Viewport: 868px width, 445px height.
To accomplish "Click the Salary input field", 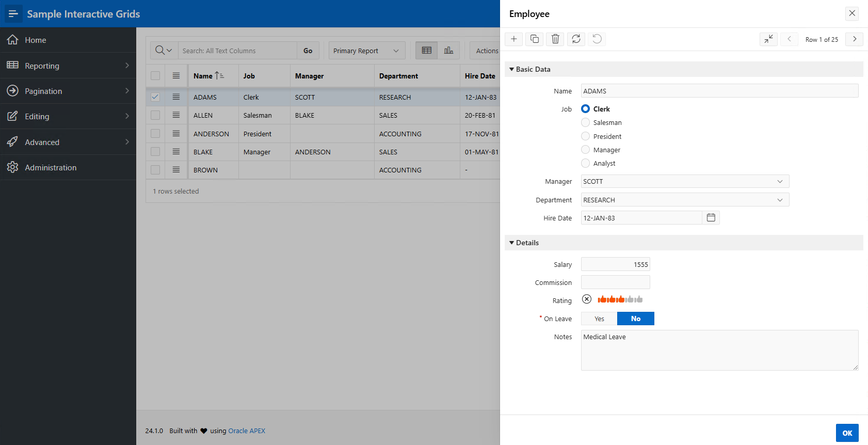I will tap(616, 264).
